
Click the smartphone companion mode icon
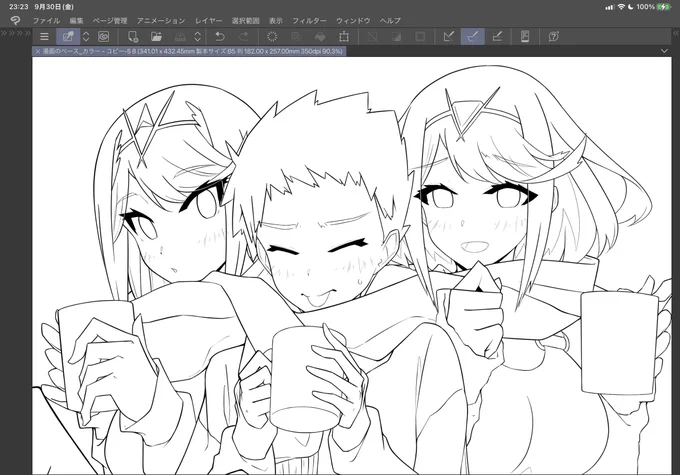[x=525, y=37]
